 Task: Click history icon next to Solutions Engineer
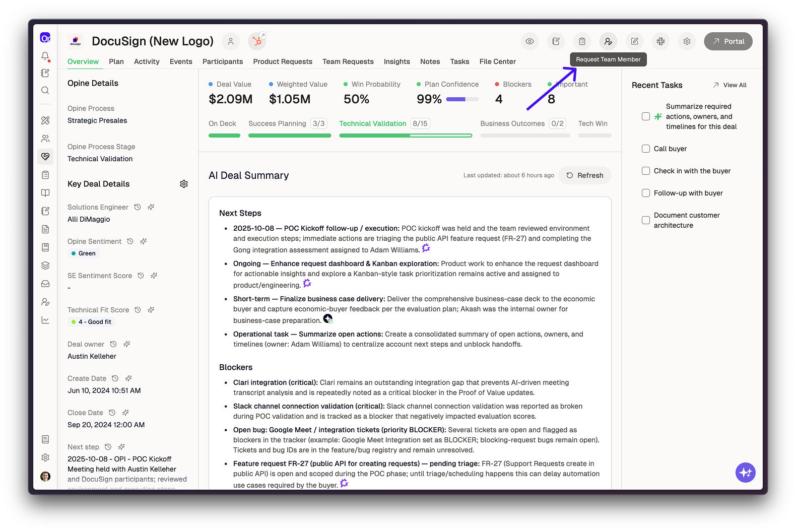(138, 207)
